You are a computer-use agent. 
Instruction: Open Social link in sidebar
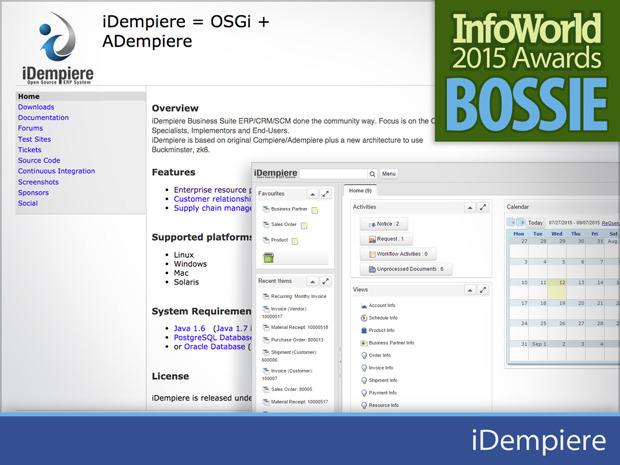pyautogui.click(x=28, y=203)
